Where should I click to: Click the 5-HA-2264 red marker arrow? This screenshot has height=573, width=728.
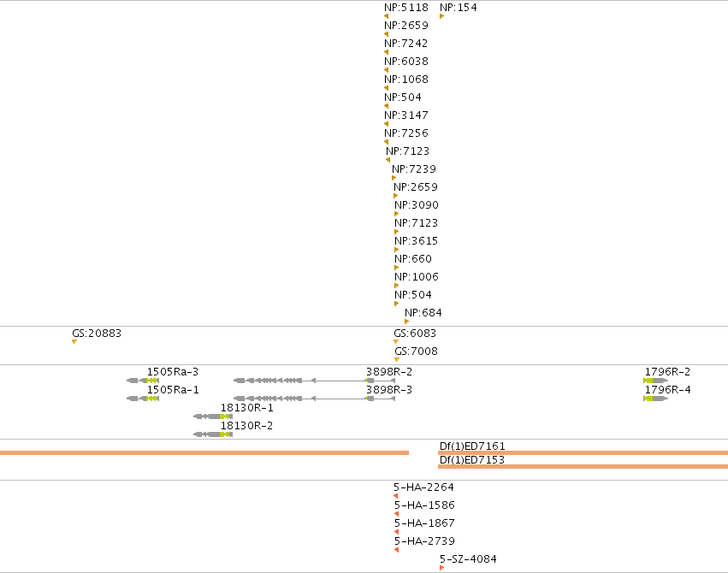[396, 496]
